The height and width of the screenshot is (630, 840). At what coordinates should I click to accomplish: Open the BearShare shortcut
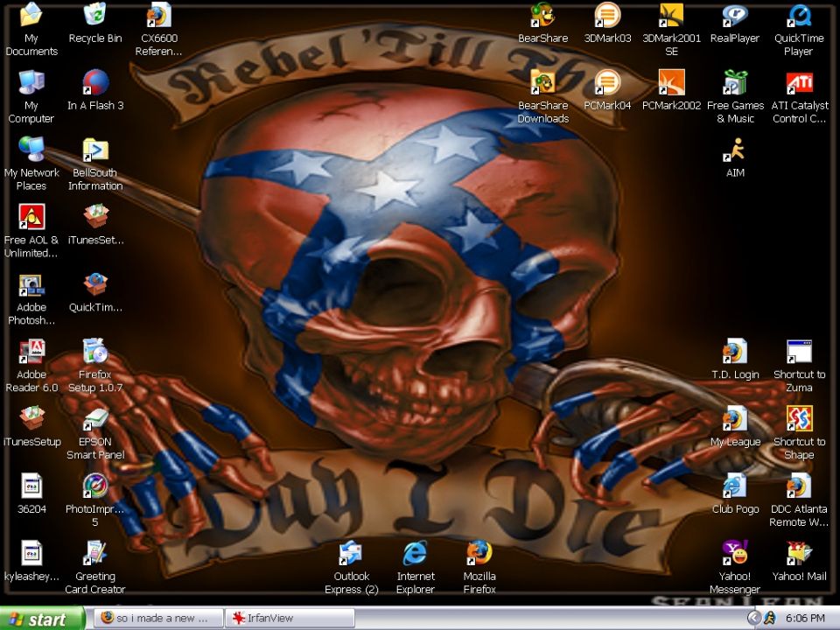(542, 16)
